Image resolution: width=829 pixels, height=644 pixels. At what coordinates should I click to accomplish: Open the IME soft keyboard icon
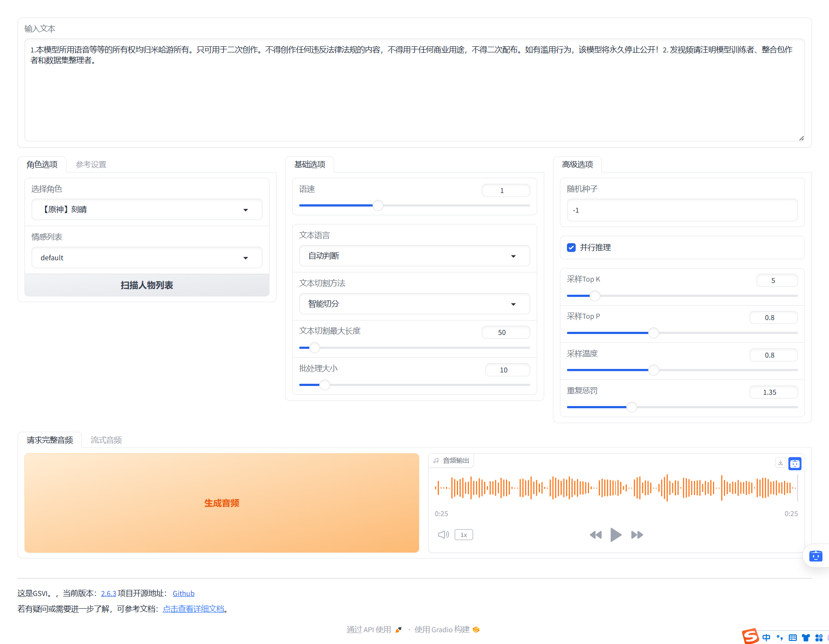point(793,637)
